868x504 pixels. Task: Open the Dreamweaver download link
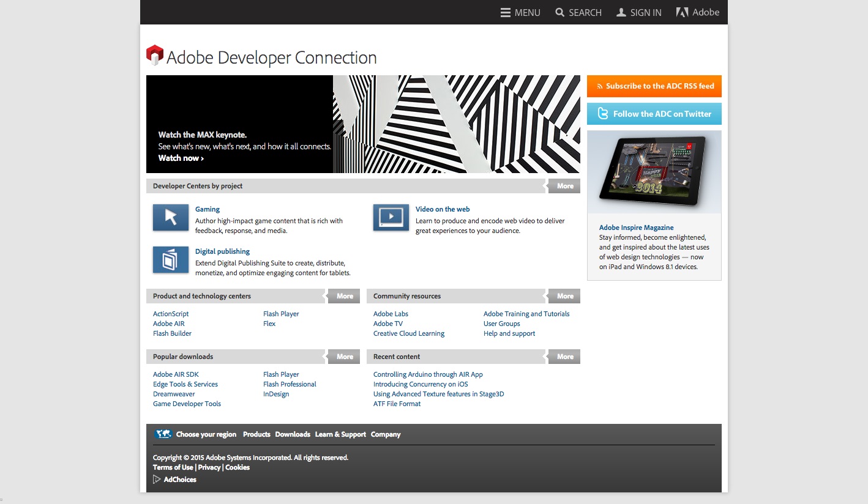pos(174,394)
